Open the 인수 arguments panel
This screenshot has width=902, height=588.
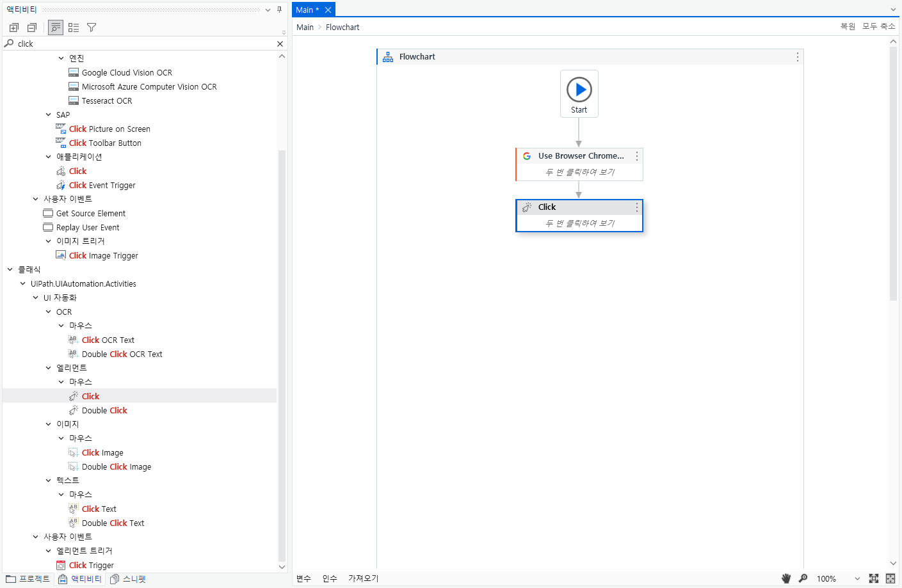[330, 578]
